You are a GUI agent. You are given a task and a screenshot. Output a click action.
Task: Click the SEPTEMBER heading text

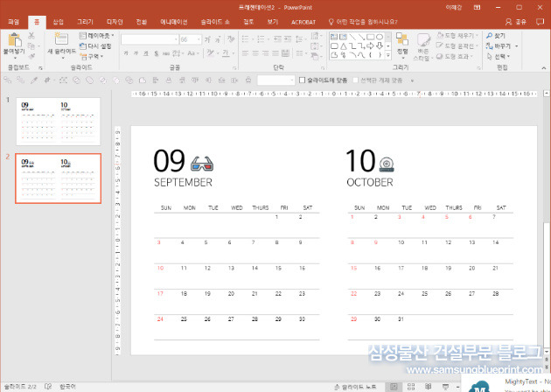(x=183, y=183)
